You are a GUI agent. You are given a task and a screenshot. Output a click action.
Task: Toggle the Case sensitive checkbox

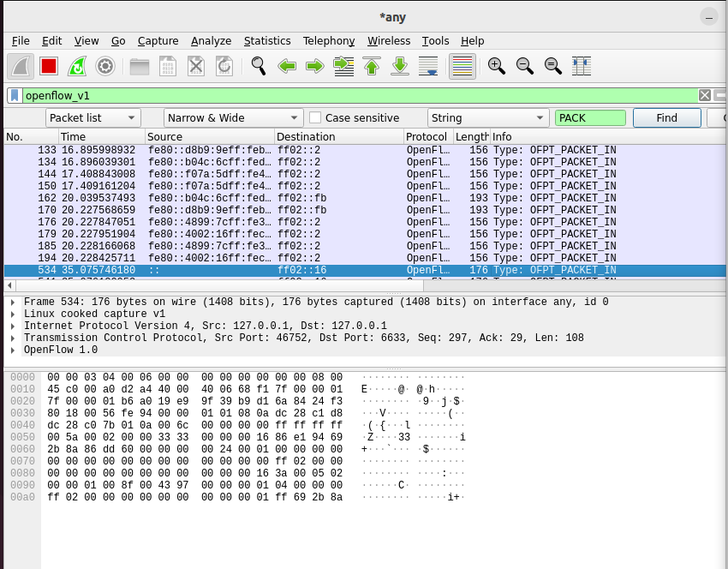(315, 118)
